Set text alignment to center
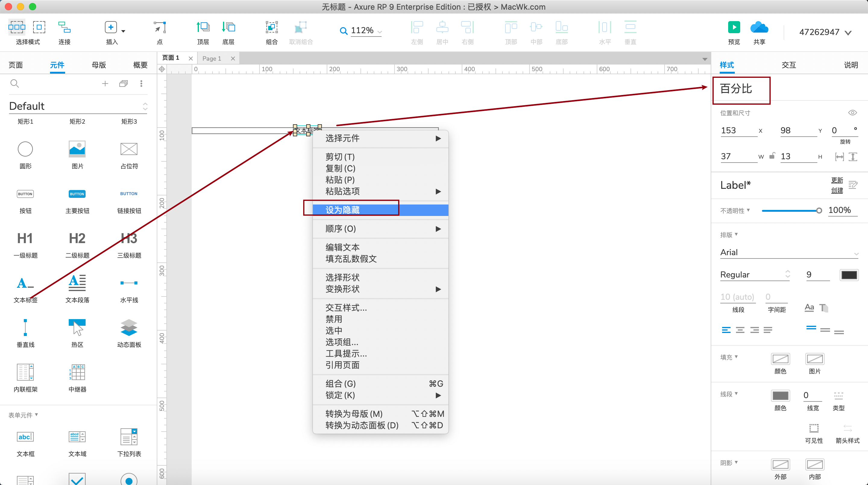This screenshot has height=485, width=868. 740,330
